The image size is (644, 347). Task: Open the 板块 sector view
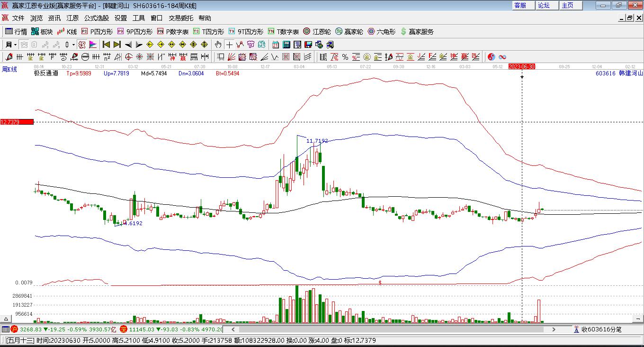click(42, 32)
